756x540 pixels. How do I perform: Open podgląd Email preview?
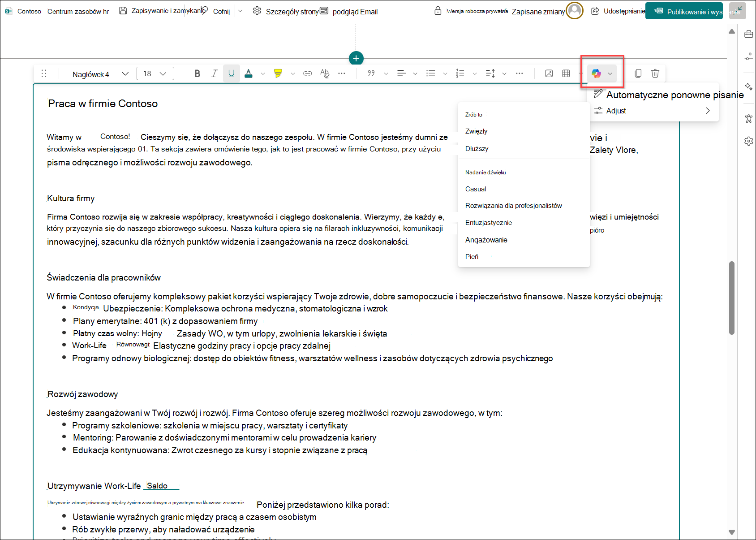pyautogui.click(x=349, y=11)
